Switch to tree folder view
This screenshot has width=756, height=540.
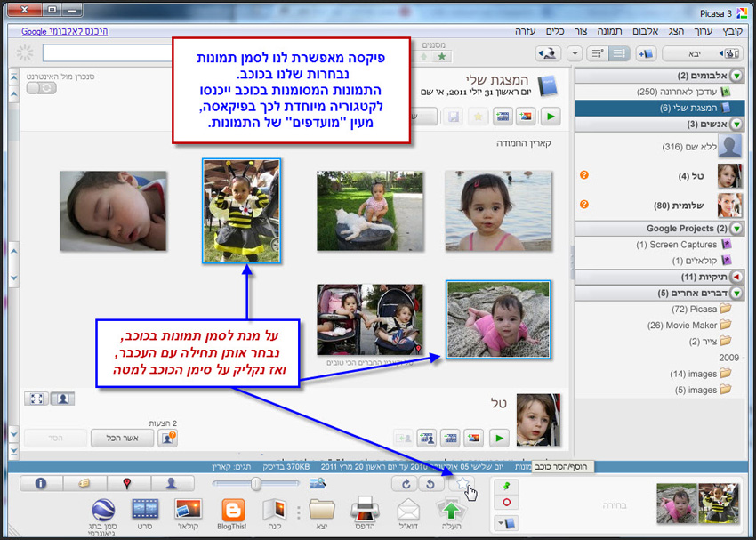pyautogui.click(x=598, y=53)
